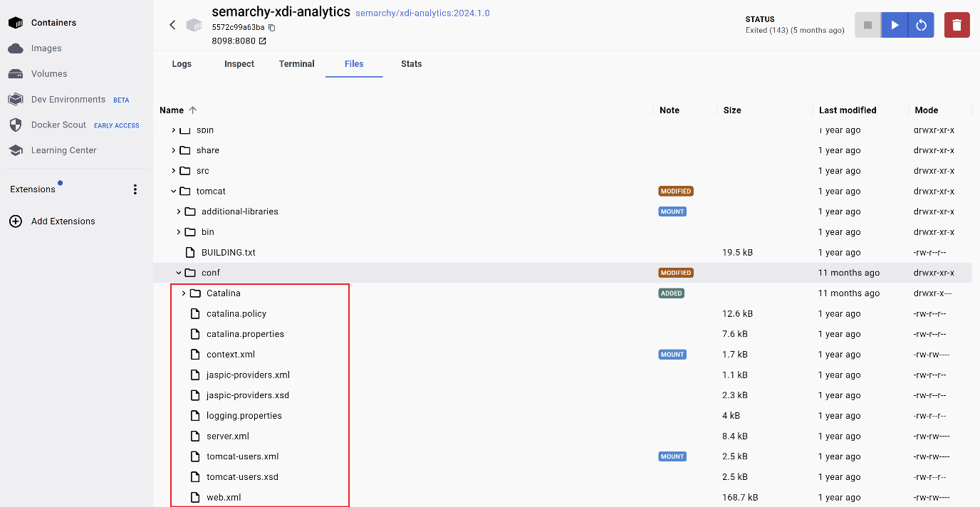The image size is (980, 507).
Task: Click the Mode column header
Action: pyautogui.click(x=927, y=110)
